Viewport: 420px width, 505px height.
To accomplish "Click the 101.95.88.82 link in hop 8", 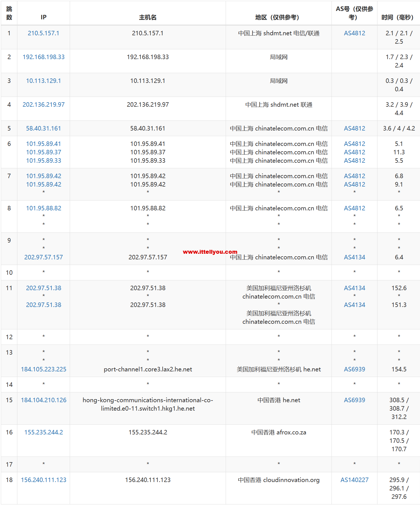I will tap(43, 208).
